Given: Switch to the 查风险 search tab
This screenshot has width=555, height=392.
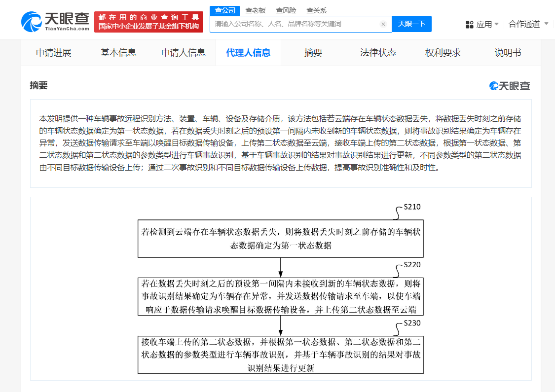Looking at the screenshot, I should coord(286,10).
